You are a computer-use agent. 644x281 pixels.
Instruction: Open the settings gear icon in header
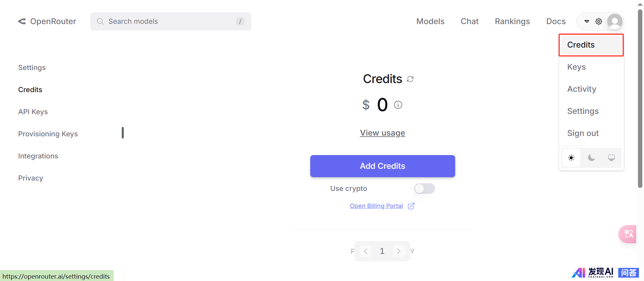599,21
